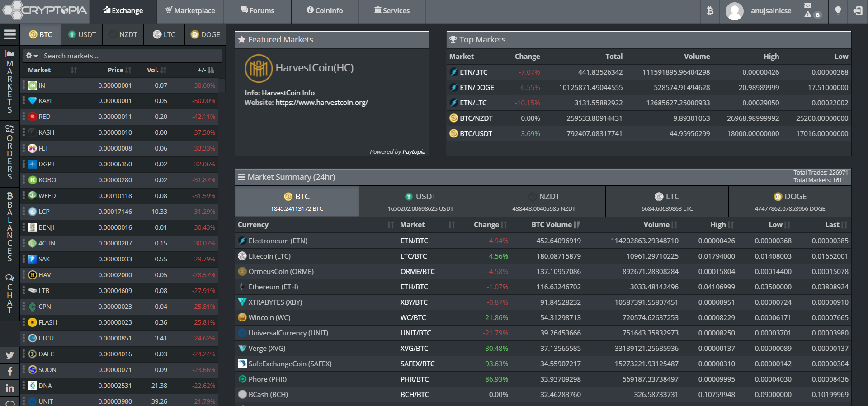Click the HAV coin icon

point(33,275)
